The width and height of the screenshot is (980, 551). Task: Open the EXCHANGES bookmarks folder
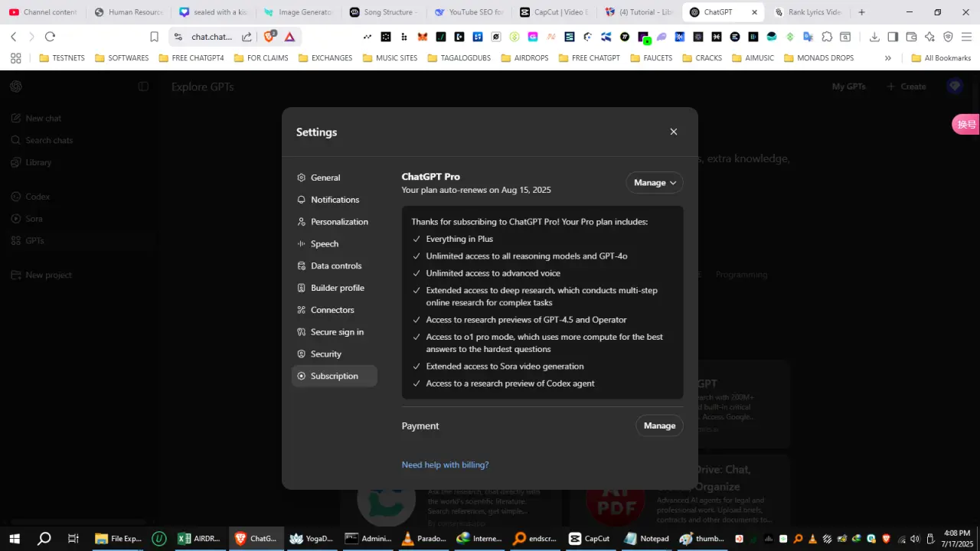pos(325,58)
